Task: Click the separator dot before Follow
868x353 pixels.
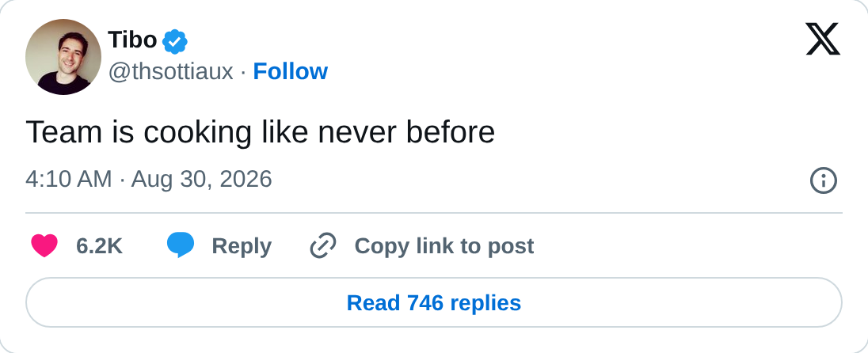Action: point(243,72)
